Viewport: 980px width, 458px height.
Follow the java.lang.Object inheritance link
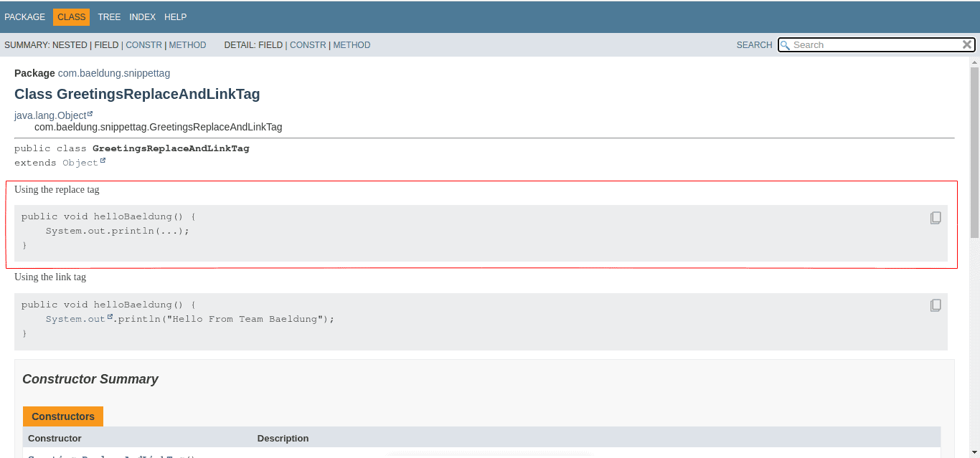pyautogui.click(x=50, y=115)
